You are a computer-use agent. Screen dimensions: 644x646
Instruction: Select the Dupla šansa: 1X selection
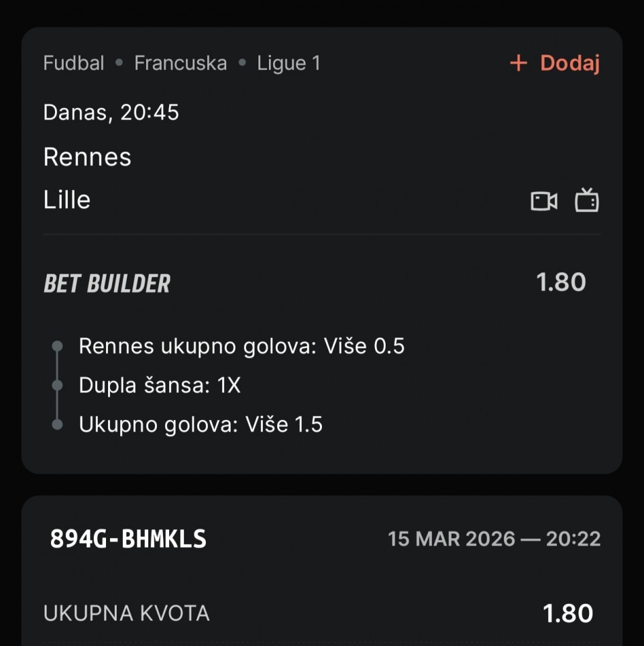coord(160,386)
